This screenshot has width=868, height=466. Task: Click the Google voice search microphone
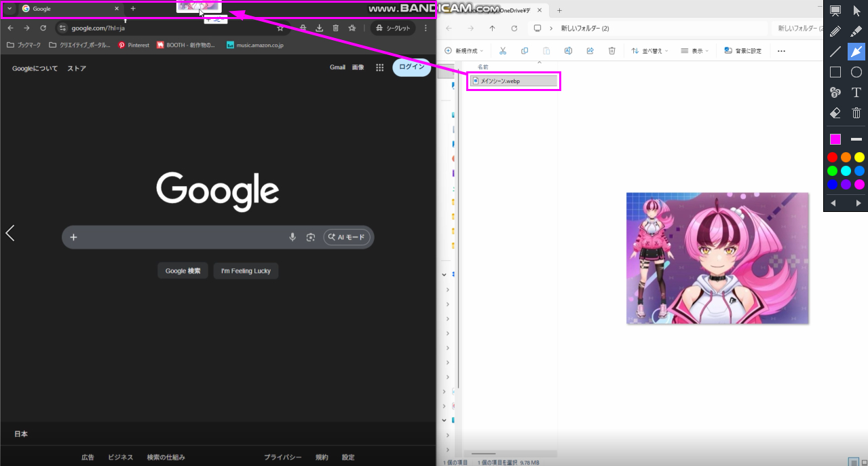point(293,237)
